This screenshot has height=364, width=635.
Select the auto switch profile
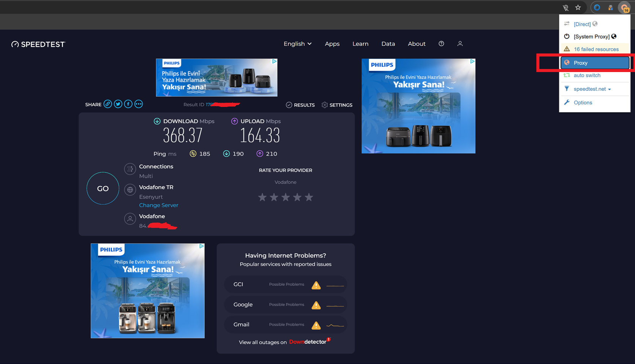[595, 75]
